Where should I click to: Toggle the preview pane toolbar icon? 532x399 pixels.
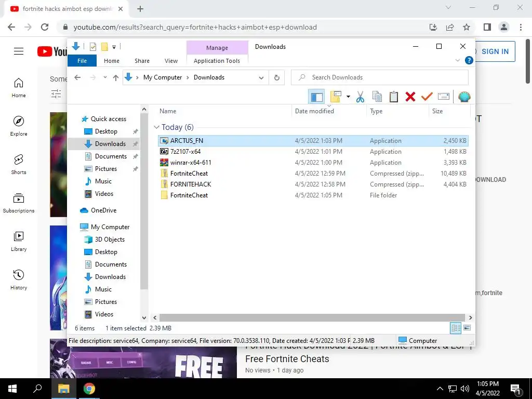point(316,97)
